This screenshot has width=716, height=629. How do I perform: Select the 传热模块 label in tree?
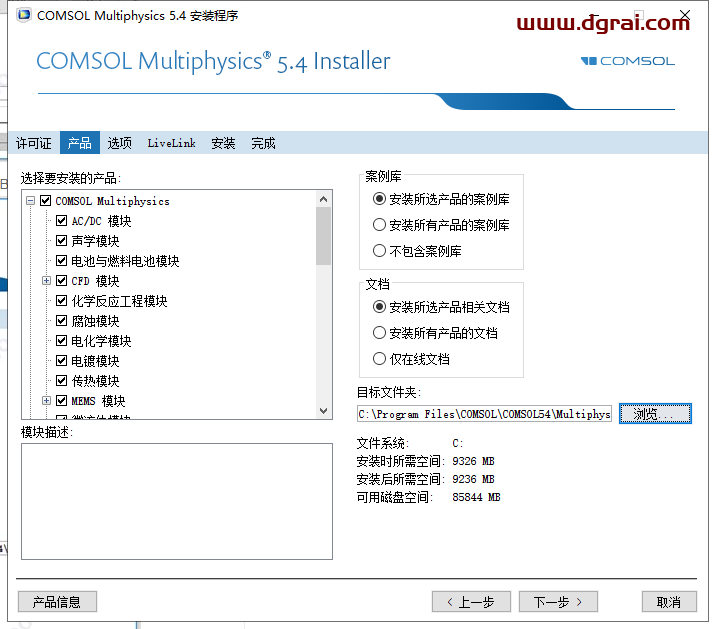[x=95, y=381]
